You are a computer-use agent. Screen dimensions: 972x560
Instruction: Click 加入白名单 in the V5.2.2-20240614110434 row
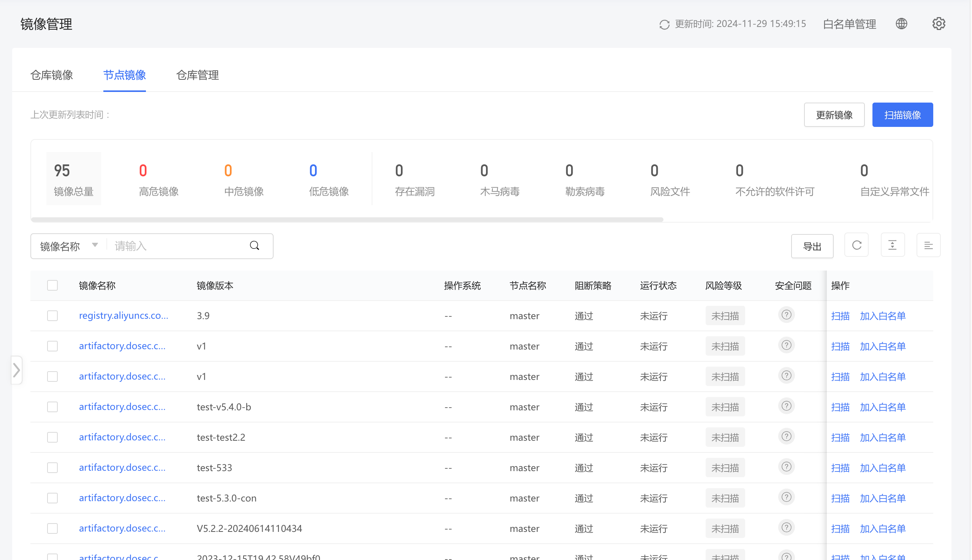pyautogui.click(x=883, y=529)
